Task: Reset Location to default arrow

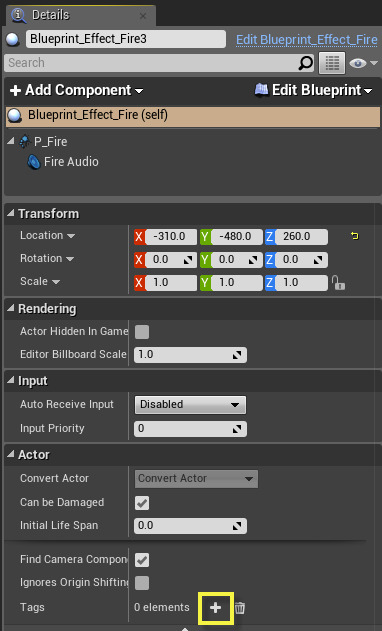Action: point(355,236)
